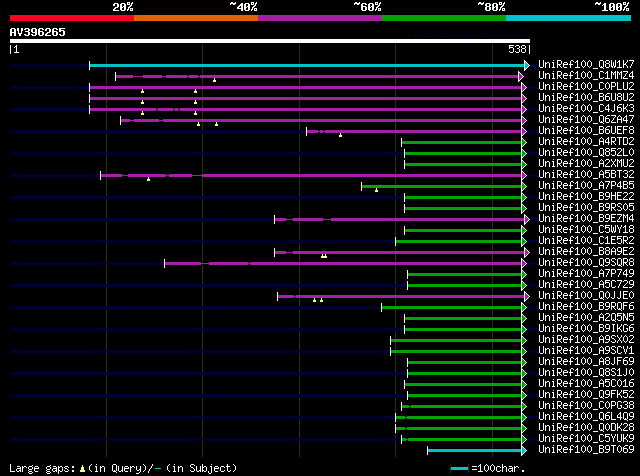
Task: Click the green ~80% identity legend segment
Action: click(444, 18)
